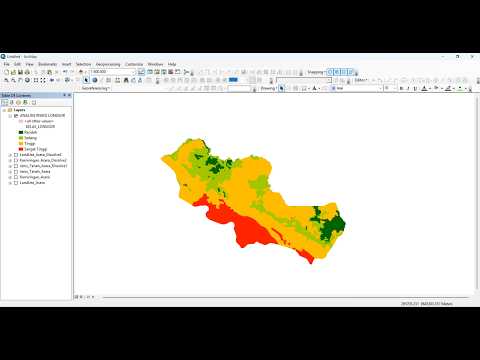Undo the last action
The image size is (480, 360).
(x=65, y=72)
